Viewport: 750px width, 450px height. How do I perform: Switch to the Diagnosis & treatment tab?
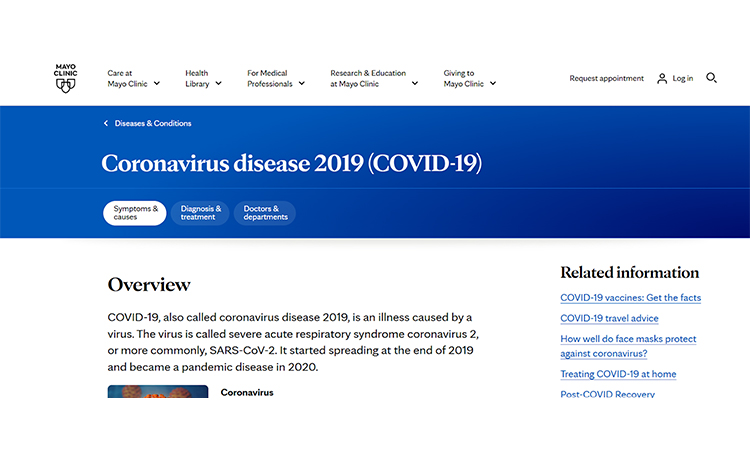click(200, 213)
